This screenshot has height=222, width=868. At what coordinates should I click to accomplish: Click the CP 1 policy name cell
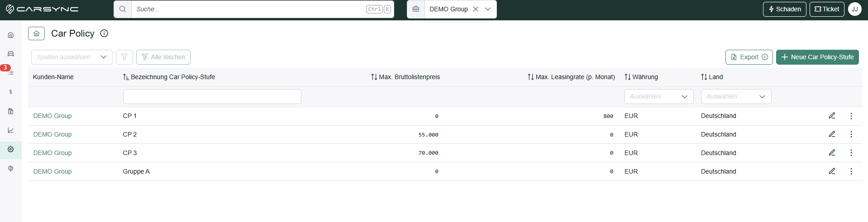click(129, 116)
